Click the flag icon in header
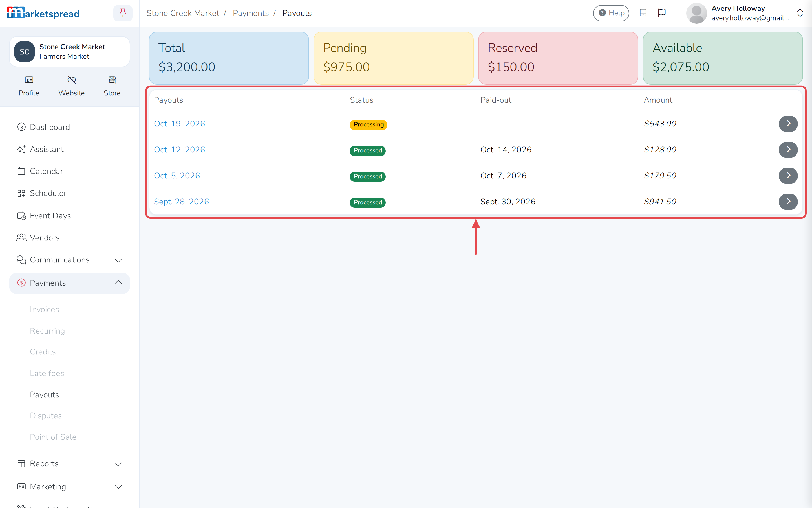Viewport: 812px width, 508px height. coord(662,13)
